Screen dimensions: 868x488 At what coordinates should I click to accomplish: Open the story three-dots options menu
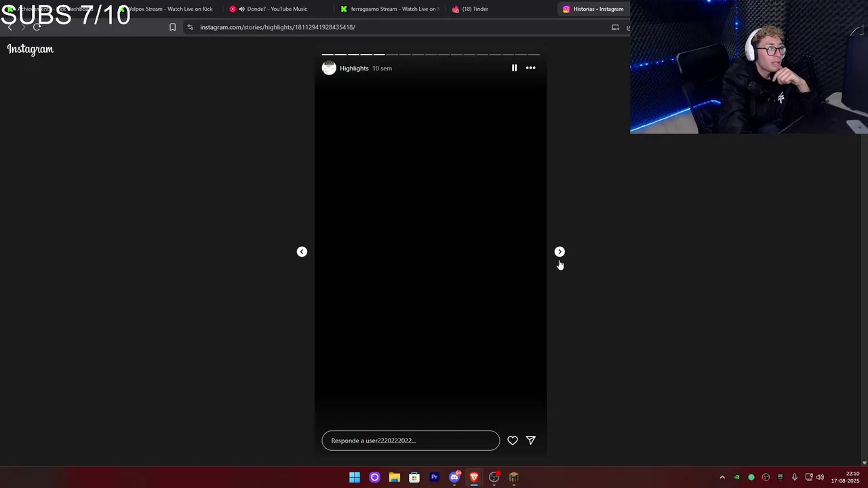click(x=530, y=68)
